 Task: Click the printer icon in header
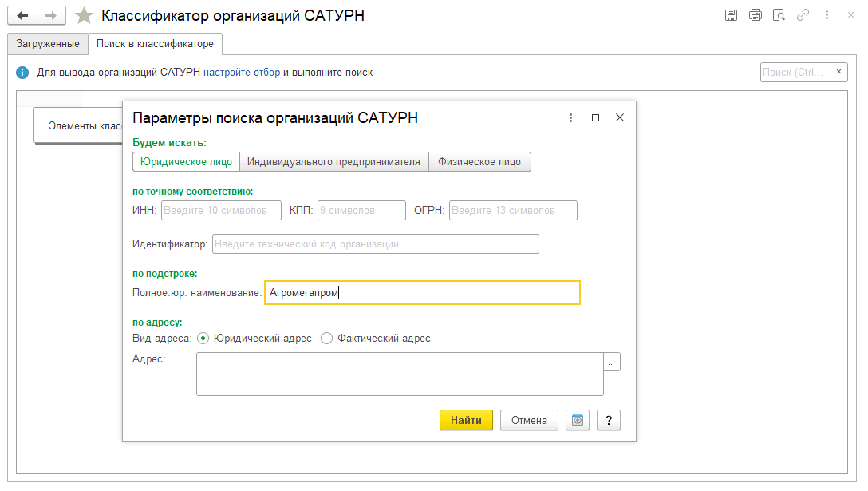pos(755,15)
